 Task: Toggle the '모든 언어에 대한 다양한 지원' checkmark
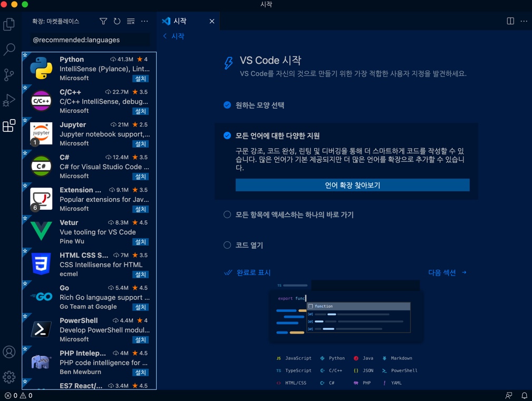click(227, 135)
